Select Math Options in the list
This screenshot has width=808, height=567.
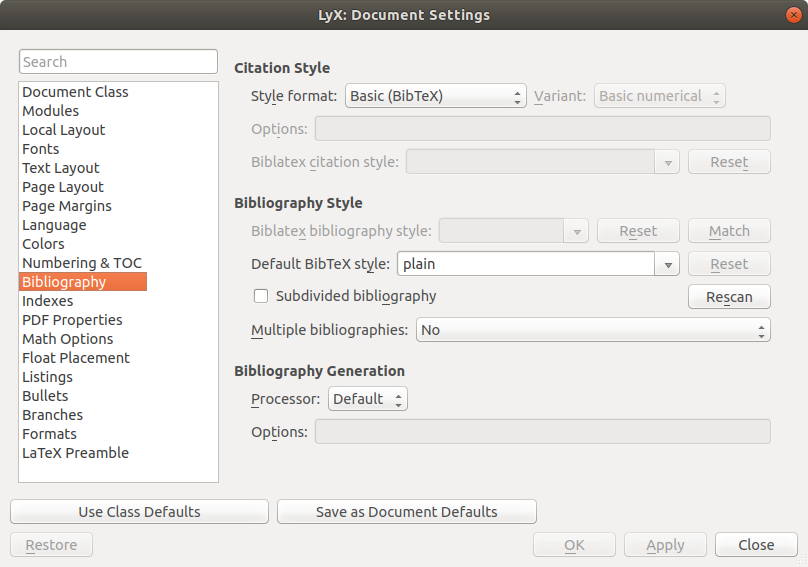tap(67, 339)
